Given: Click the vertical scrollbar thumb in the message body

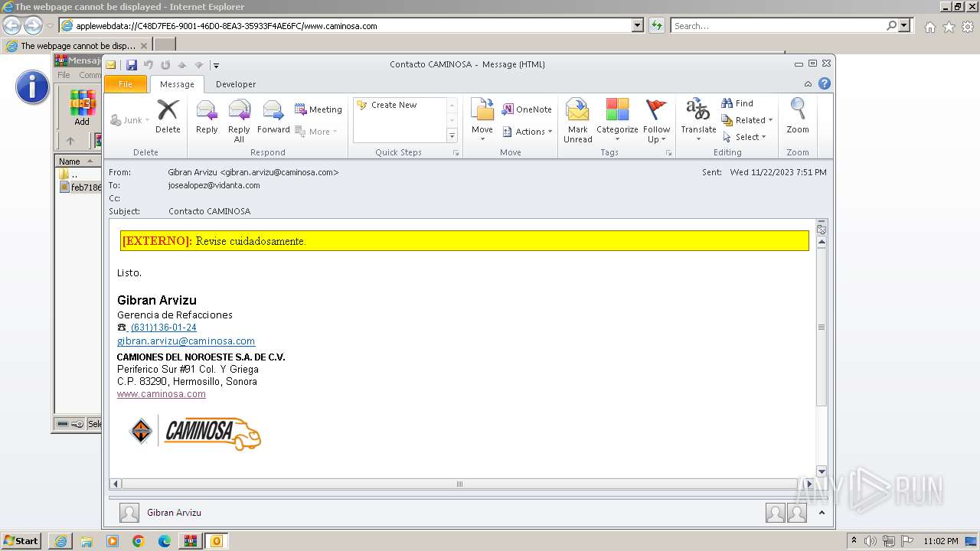Looking at the screenshot, I should [822, 327].
